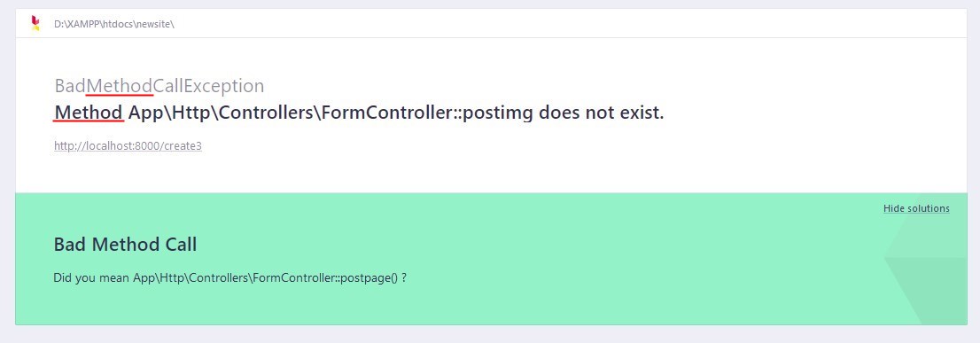
Task: Click the Bad Method Call solution title
Action: click(x=125, y=245)
